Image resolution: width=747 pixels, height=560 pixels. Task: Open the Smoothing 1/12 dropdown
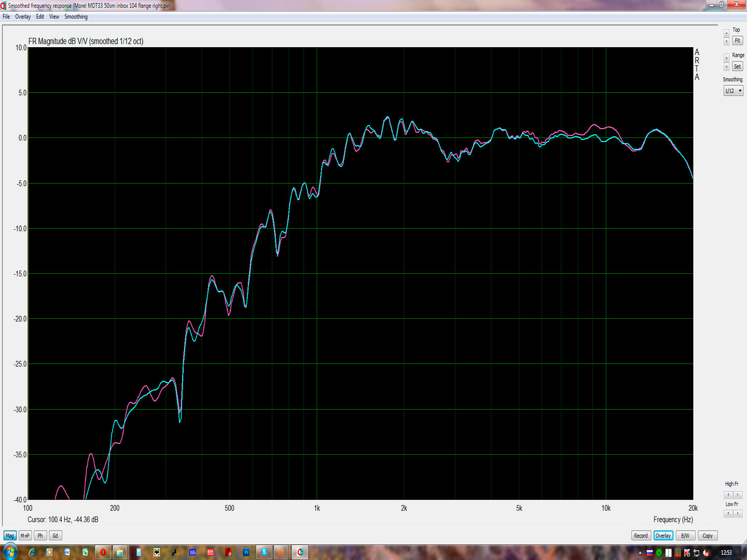[734, 91]
